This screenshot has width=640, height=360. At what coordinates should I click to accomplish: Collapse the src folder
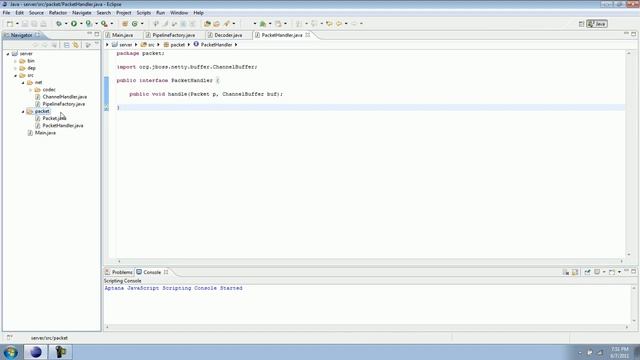click(x=16, y=76)
